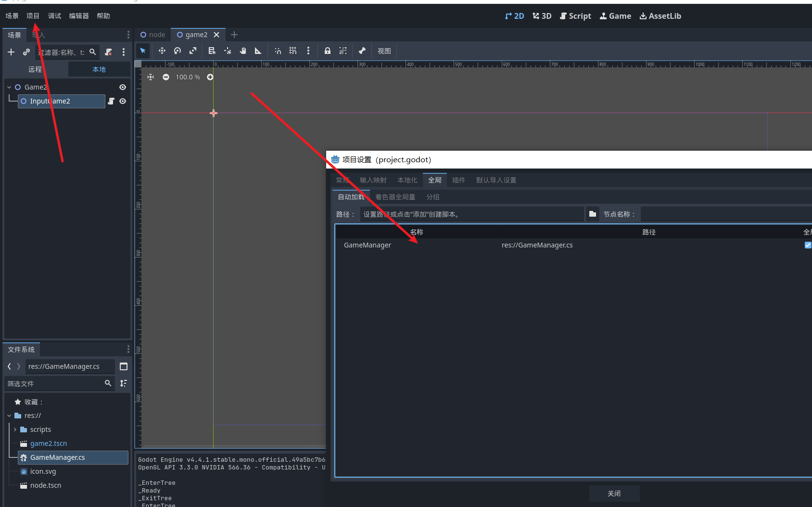Switch to the node scene tab

click(x=152, y=35)
